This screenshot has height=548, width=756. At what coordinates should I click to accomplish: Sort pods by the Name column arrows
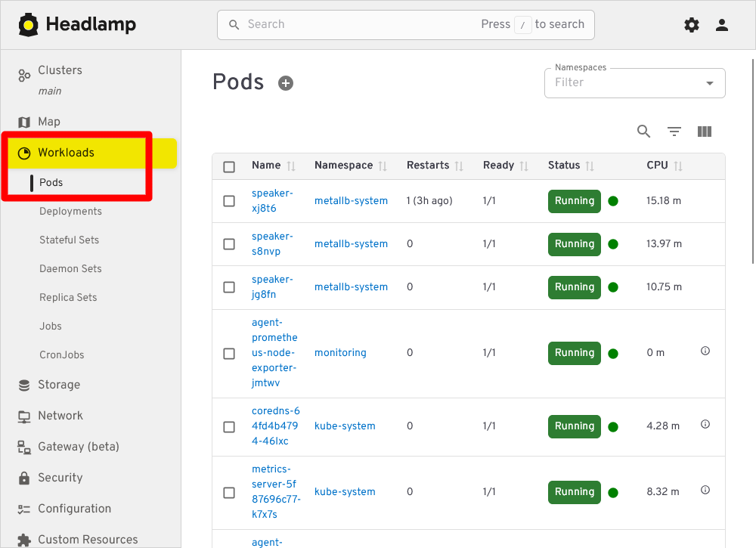pos(293,166)
